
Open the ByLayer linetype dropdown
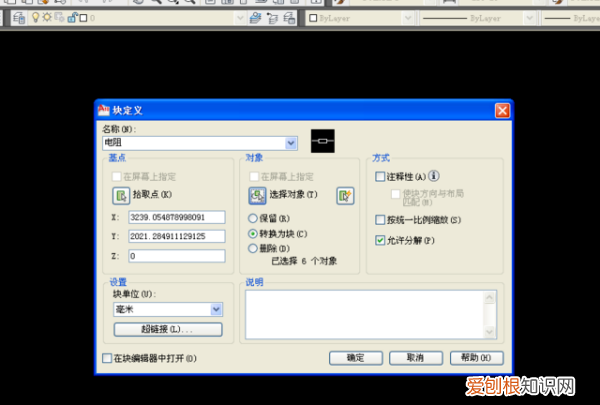tap(530, 18)
